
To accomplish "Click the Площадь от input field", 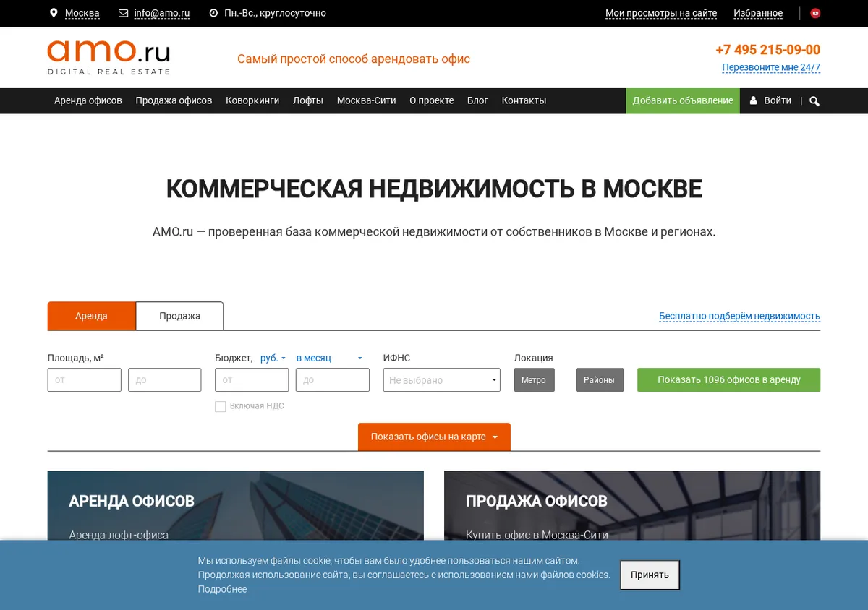I will (84, 380).
